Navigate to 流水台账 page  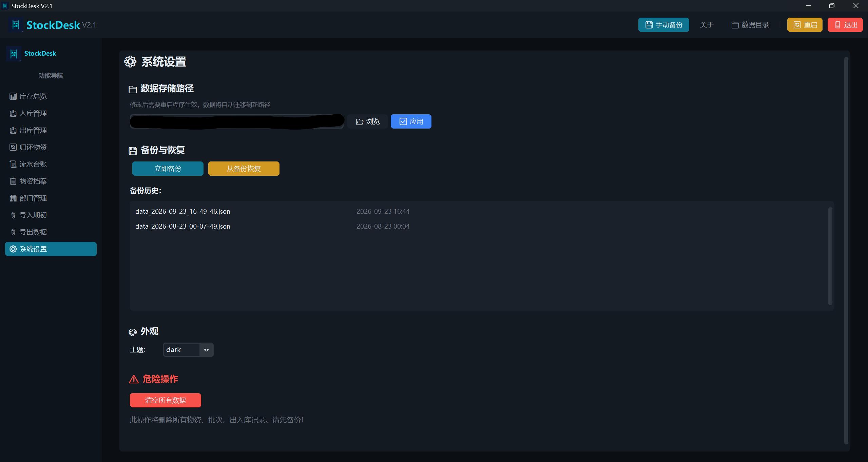[51, 164]
